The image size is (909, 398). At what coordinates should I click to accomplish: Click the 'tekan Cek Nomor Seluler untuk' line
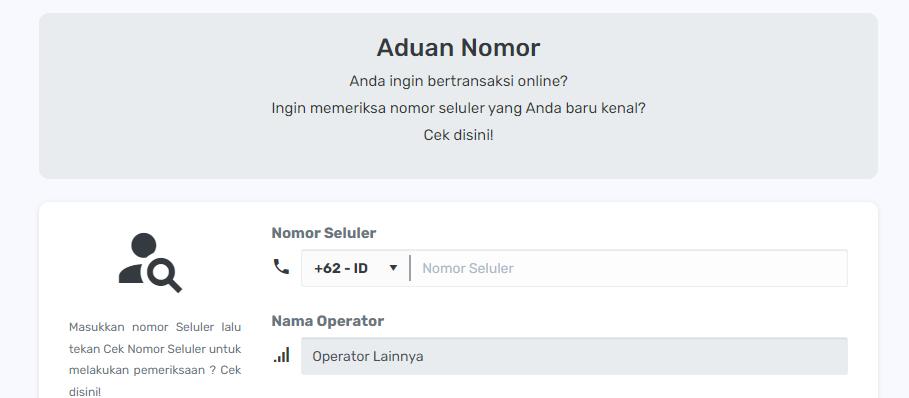(x=155, y=349)
